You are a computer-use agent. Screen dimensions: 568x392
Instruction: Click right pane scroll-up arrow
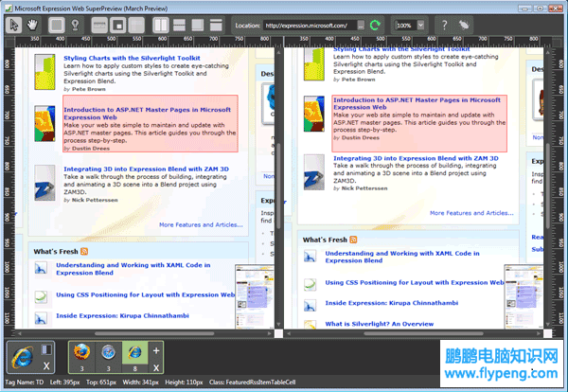coord(548,52)
